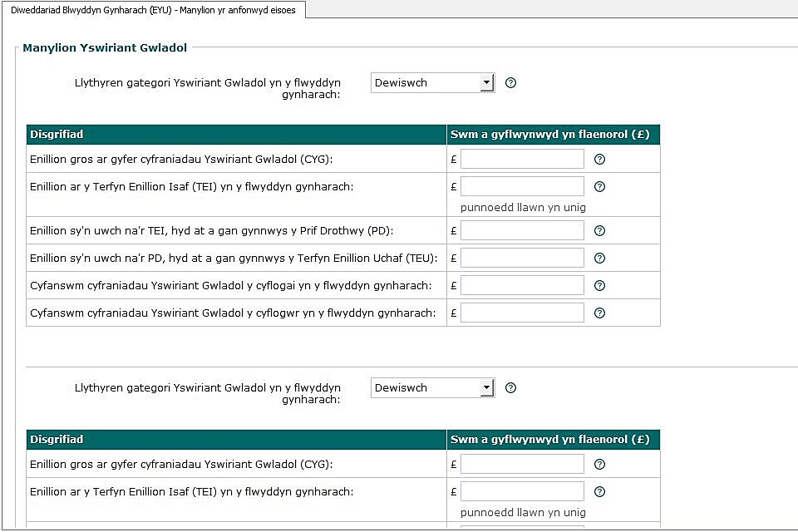Focus the employee (cyflogai) contributions total input
The width and height of the screenshot is (798, 532).
point(522,286)
